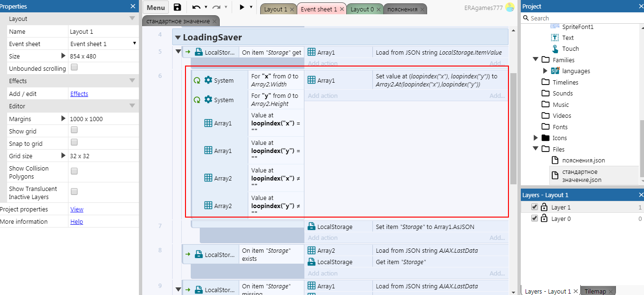
Task: Click the save project floppy disk icon
Action: pos(177,7)
